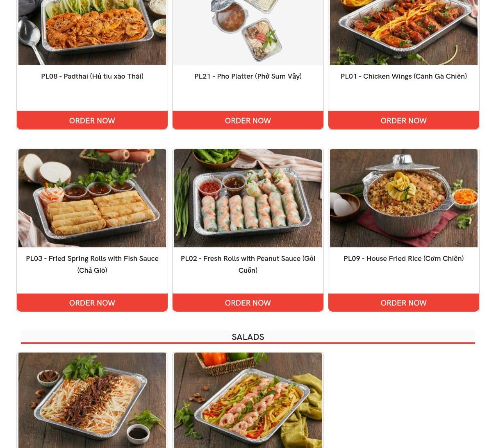The width and height of the screenshot is (496, 448).
Task: Open the Fried Spring Rolls image
Action: coord(92,198)
